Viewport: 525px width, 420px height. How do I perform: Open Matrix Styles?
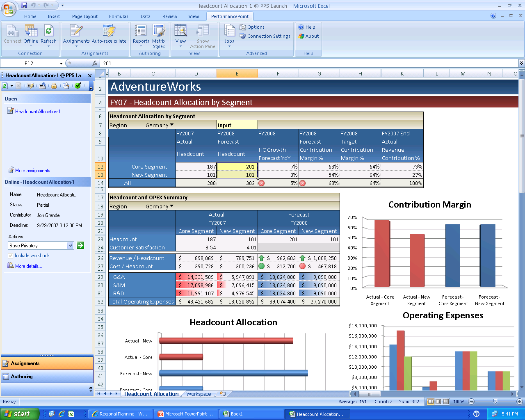click(159, 37)
